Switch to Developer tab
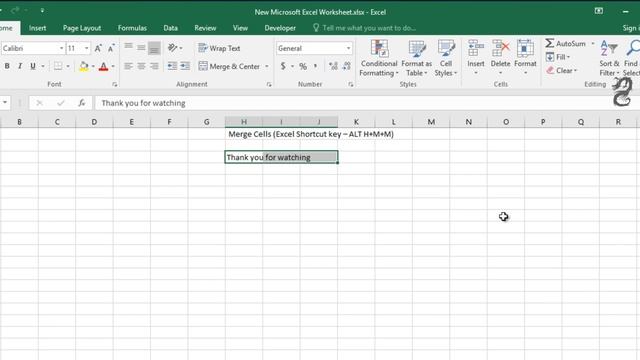Screen dimensions: 640x360 point(280,28)
